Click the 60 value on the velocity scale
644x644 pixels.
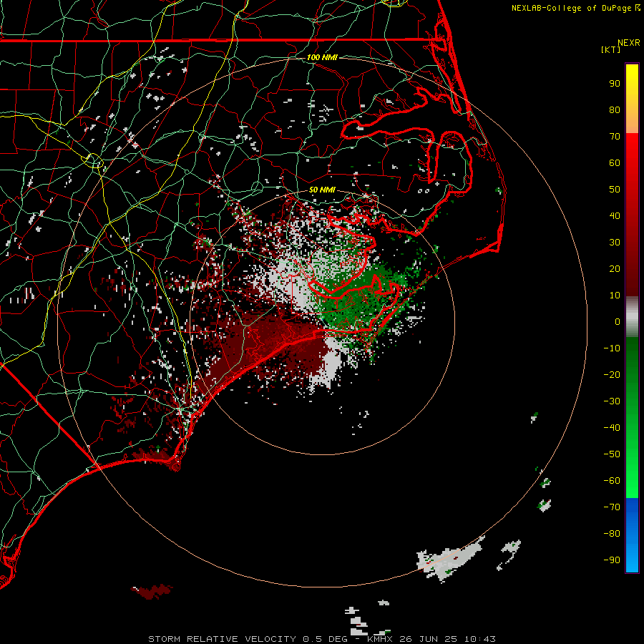[x=615, y=163]
